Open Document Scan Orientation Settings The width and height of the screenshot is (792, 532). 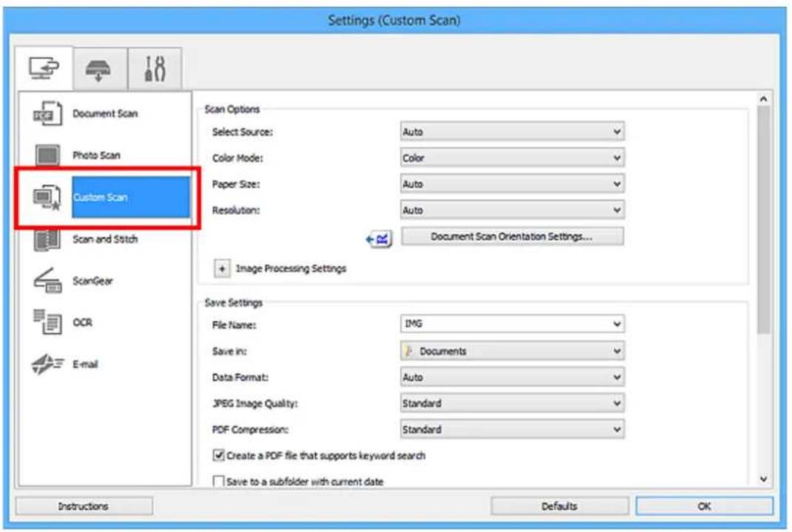point(512,236)
